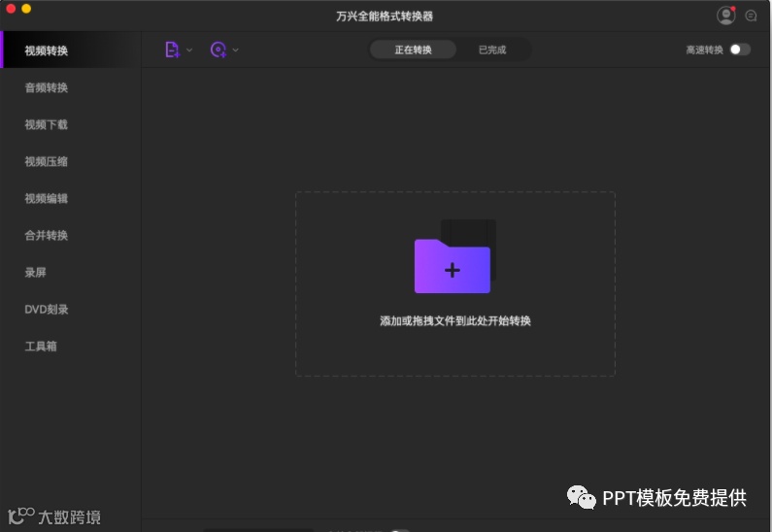This screenshot has height=532, width=772.
Task: Expand the load DVD dropdown arrow
Action: click(x=236, y=50)
